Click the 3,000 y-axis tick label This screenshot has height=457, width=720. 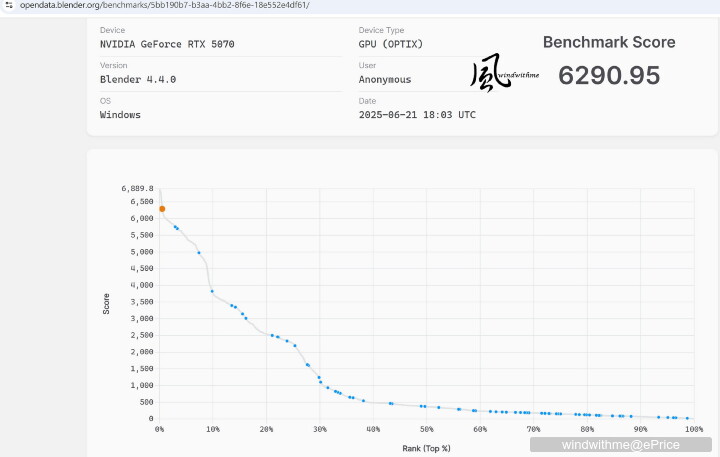click(142, 318)
